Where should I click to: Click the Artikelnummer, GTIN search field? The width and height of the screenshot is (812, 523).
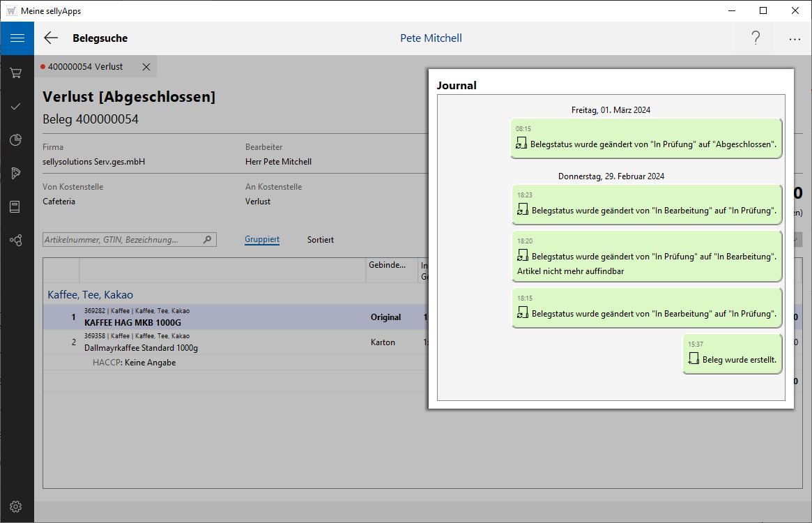pyautogui.click(x=123, y=240)
